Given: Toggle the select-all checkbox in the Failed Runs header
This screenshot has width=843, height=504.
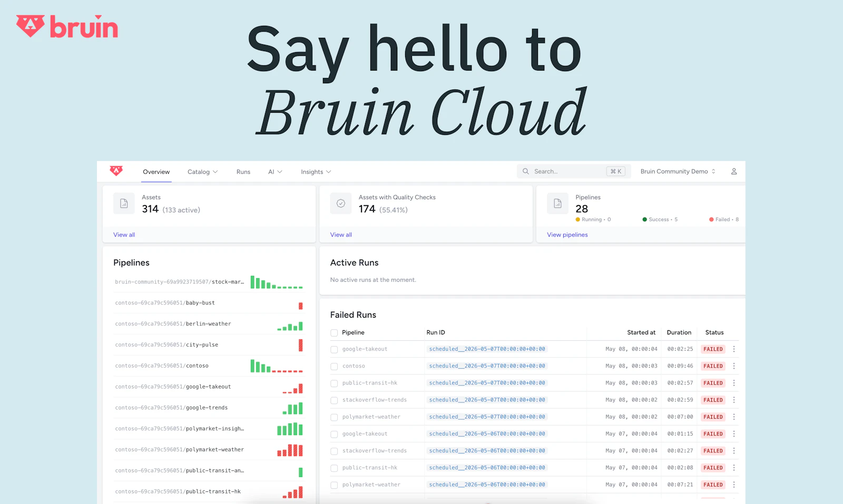Looking at the screenshot, I should point(334,333).
